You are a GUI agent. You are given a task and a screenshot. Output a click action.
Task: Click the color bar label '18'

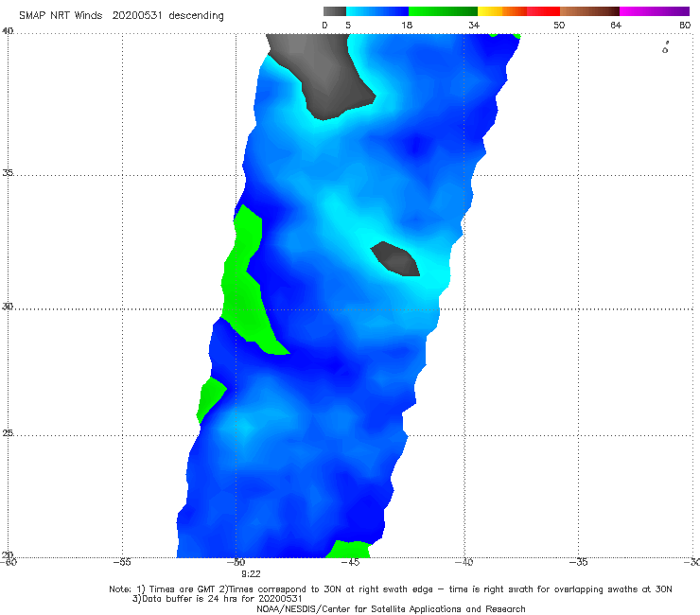(x=407, y=26)
